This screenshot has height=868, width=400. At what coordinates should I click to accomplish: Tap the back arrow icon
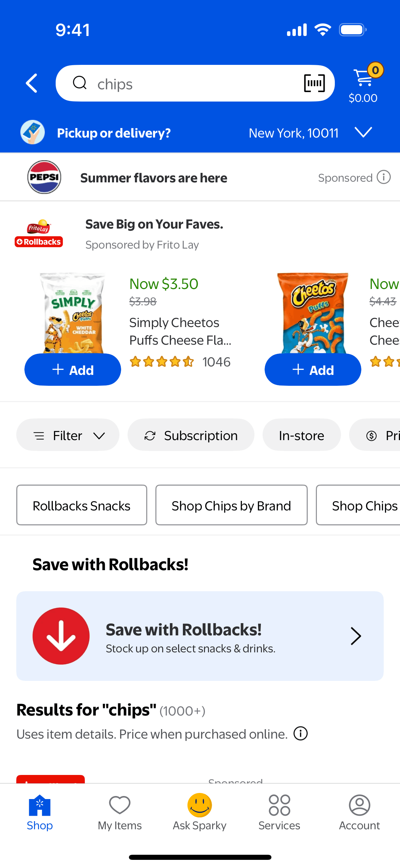tap(32, 83)
